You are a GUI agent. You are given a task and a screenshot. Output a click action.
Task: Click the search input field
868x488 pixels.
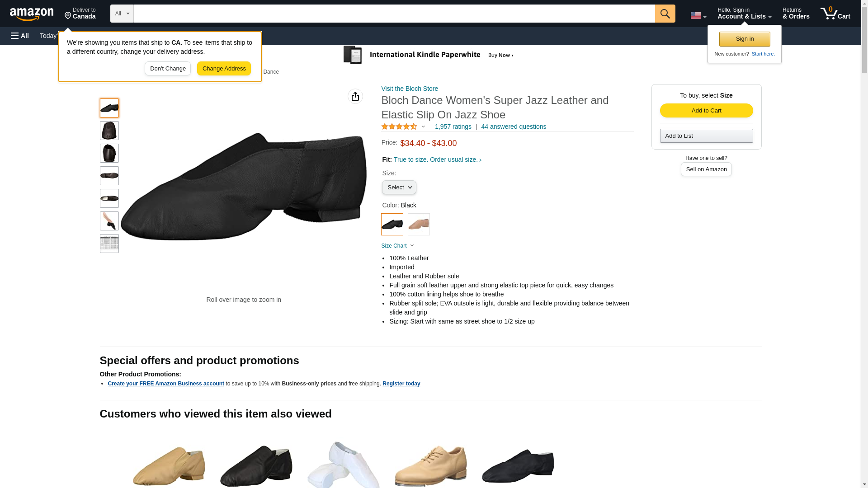click(394, 14)
